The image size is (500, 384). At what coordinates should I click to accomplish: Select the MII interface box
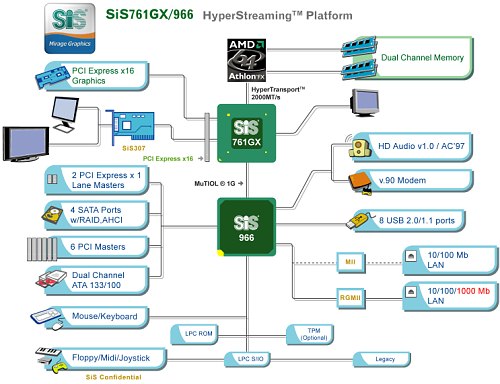(350, 263)
